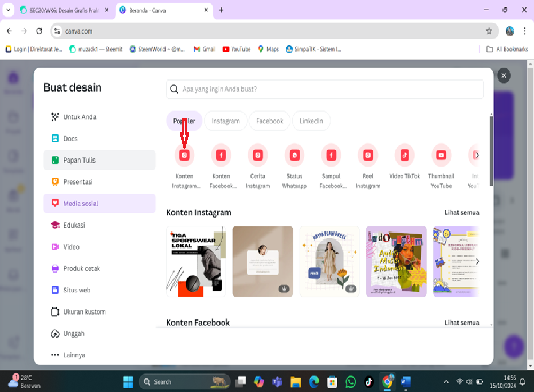Open the Audisi Musisi Indonesia template
Viewport: 534px width, 392px height.
(x=396, y=261)
